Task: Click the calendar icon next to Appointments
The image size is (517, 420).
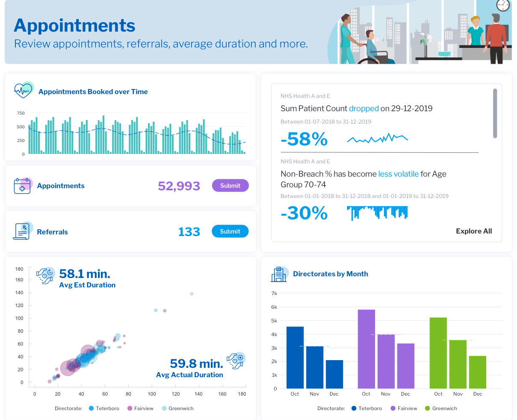Action: point(23,186)
